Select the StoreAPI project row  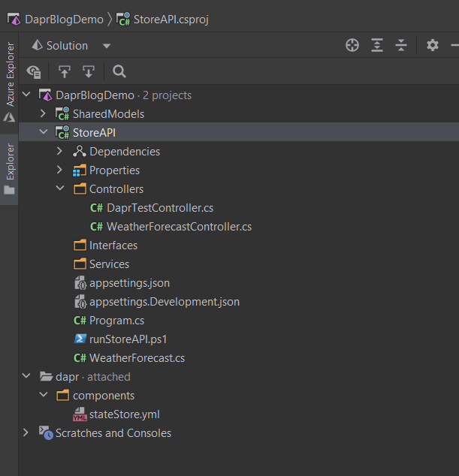click(239, 133)
